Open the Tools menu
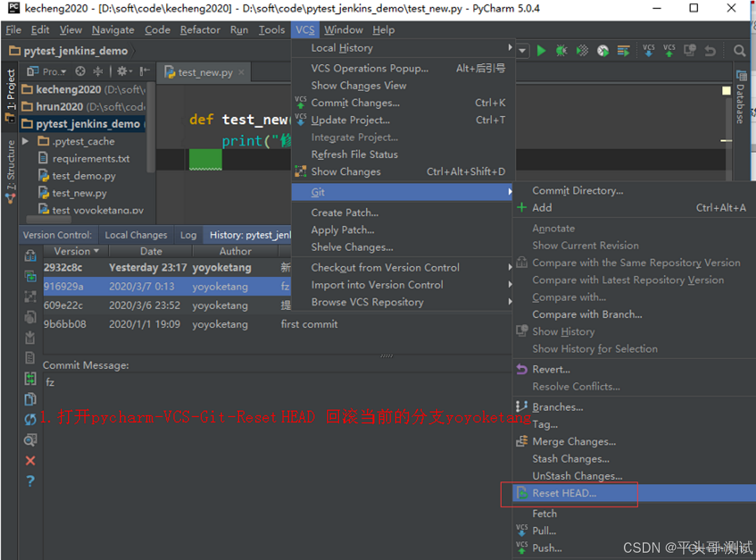Image resolution: width=756 pixels, height=560 pixels. 271,30
